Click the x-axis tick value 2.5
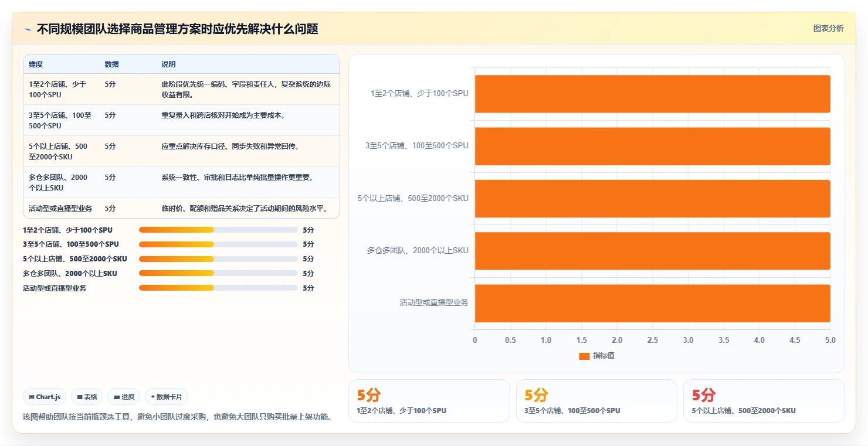This screenshot has width=868, height=446. coord(652,340)
